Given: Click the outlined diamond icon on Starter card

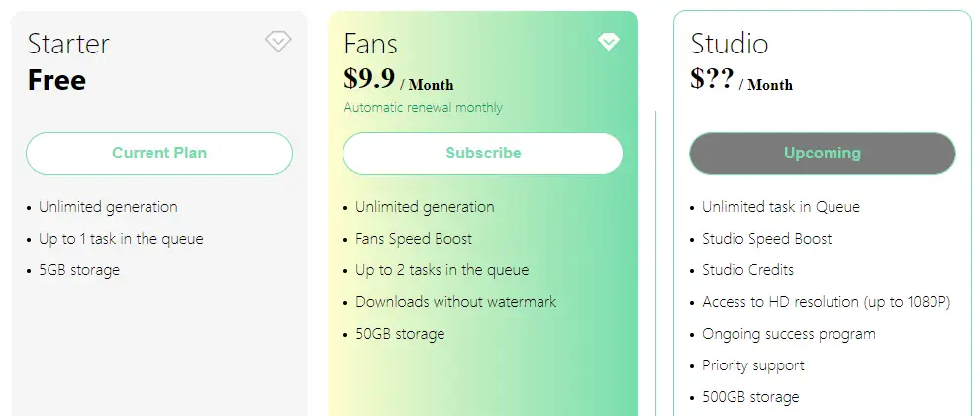Looking at the screenshot, I should [x=278, y=42].
